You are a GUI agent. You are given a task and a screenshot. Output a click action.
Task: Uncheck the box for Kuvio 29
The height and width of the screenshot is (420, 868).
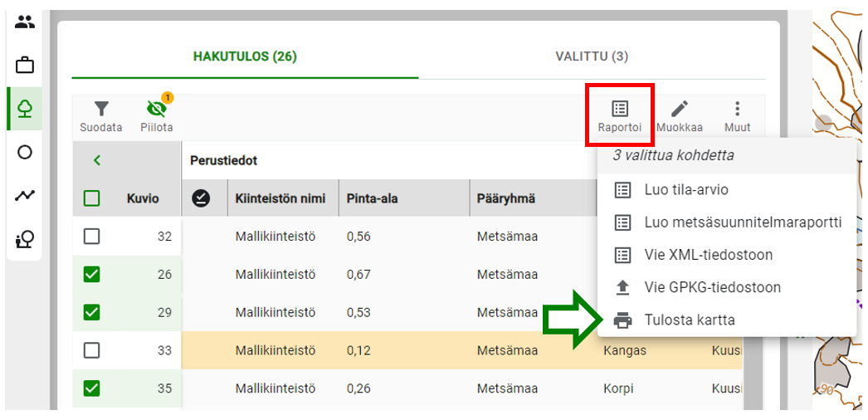click(x=91, y=313)
